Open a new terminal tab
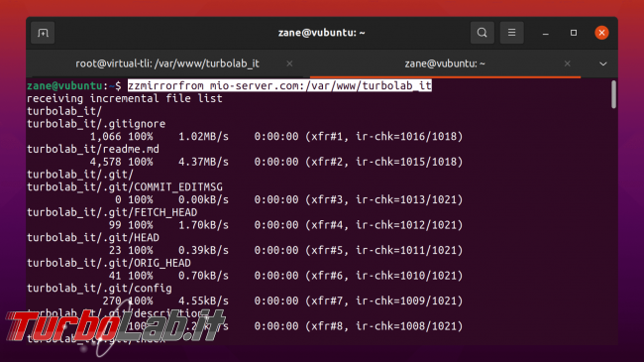 pyautogui.click(x=43, y=33)
